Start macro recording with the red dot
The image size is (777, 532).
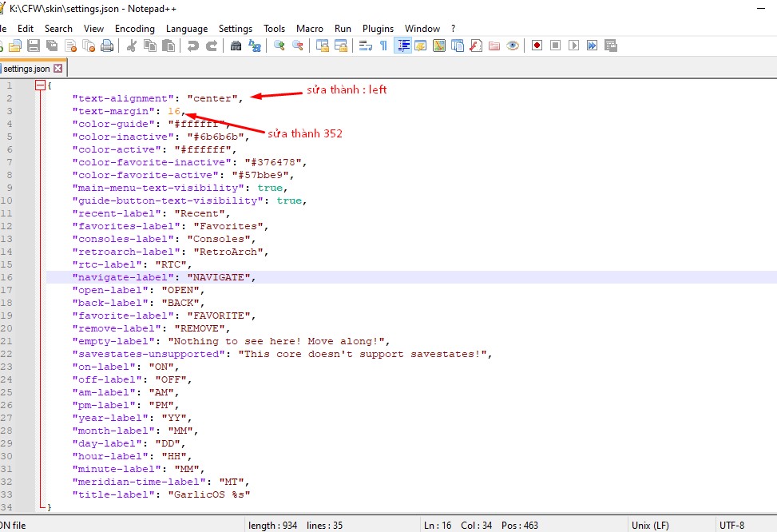pyautogui.click(x=537, y=46)
